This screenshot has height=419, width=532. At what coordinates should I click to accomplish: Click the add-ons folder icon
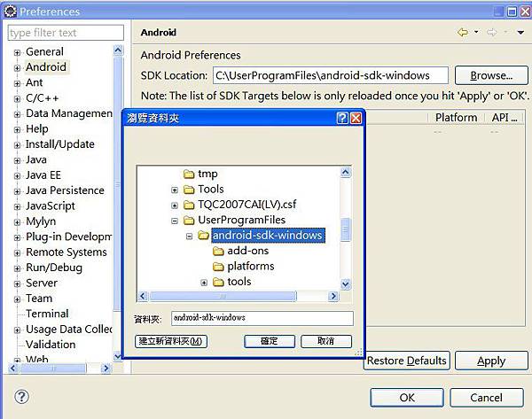(218, 252)
